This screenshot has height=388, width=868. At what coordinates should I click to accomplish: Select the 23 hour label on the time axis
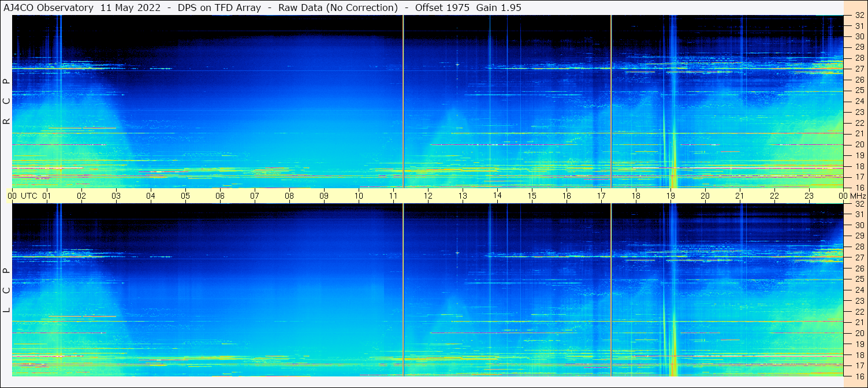[809, 196]
